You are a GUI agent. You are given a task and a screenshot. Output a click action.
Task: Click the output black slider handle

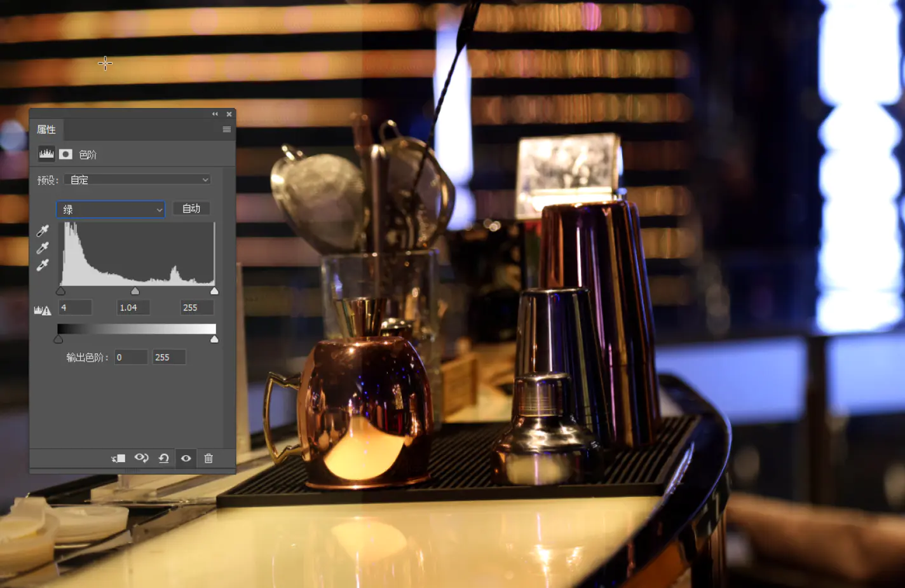(58, 339)
